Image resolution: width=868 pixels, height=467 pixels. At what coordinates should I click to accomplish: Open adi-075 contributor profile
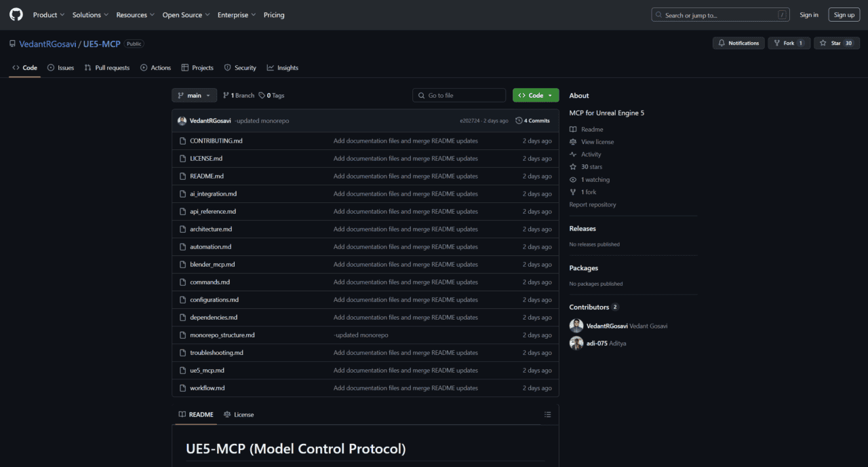click(597, 343)
